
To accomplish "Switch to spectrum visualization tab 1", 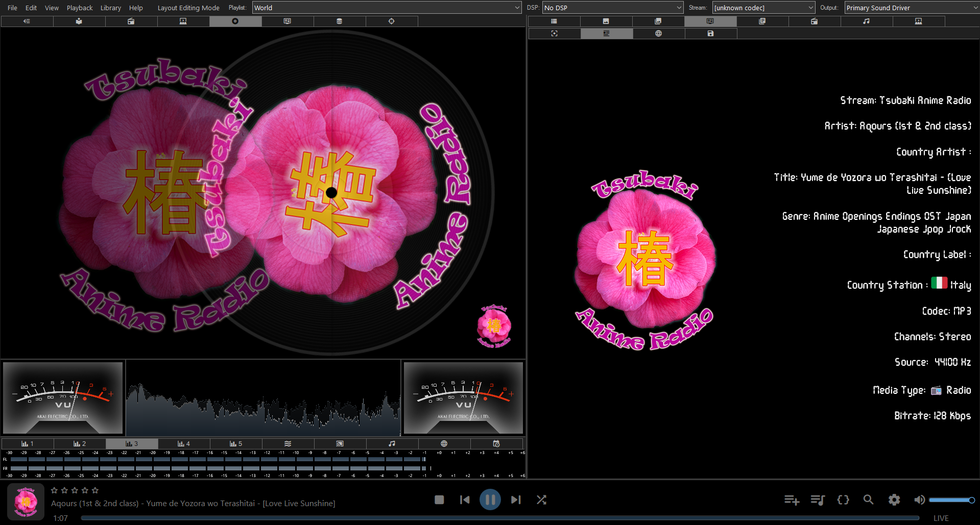I will click(28, 444).
